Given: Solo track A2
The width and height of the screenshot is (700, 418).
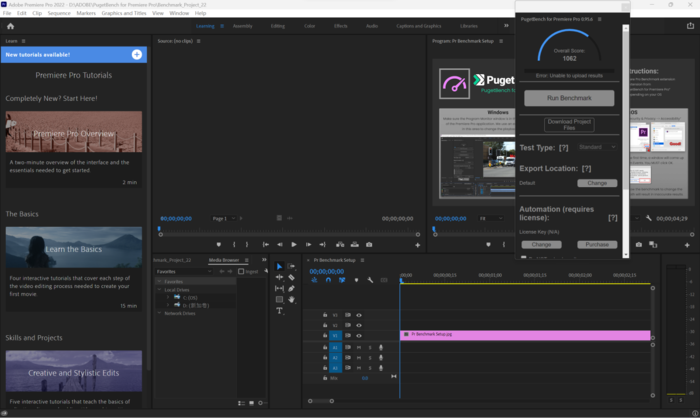Looking at the screenshot, I should tap(370, 358).
